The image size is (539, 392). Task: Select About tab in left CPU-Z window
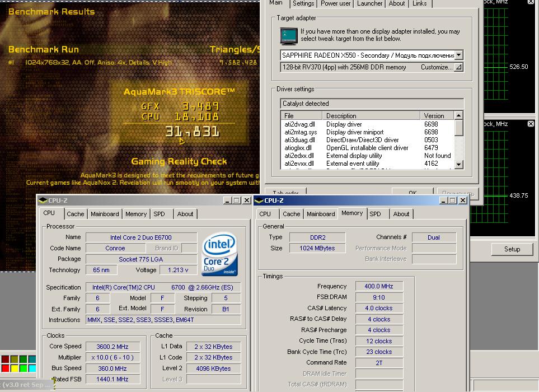185,214
